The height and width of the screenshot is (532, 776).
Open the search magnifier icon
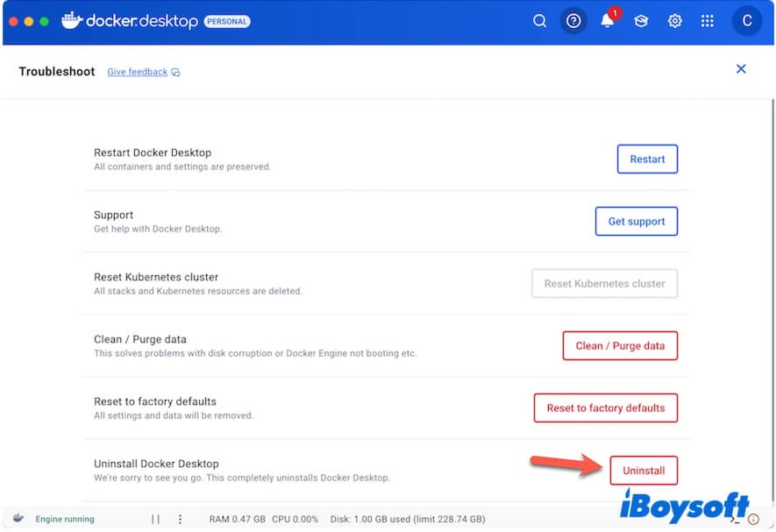click(x=539, y=21)
